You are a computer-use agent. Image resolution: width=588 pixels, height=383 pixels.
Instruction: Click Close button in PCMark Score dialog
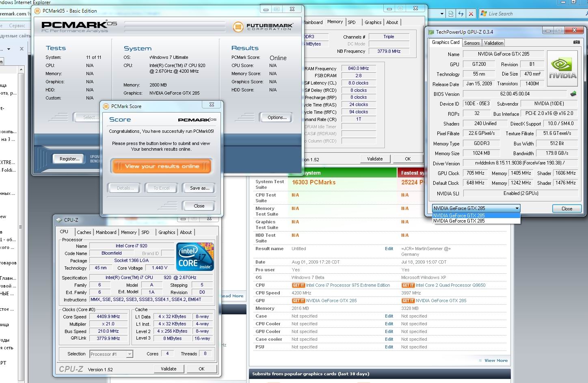tap(199, 206)
